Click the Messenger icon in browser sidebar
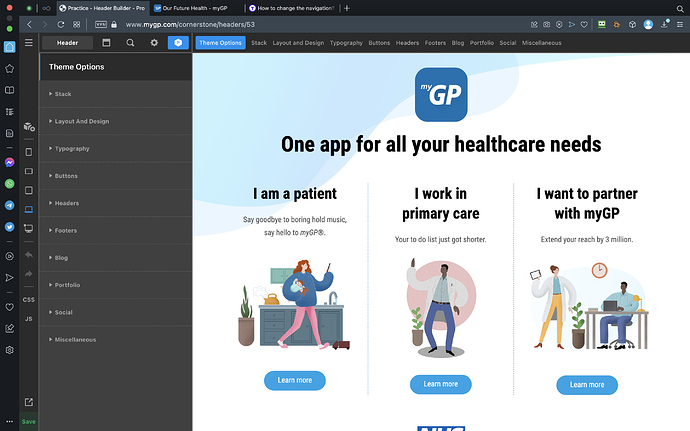The height and width of the screenshot is (431, 690). 9,162
